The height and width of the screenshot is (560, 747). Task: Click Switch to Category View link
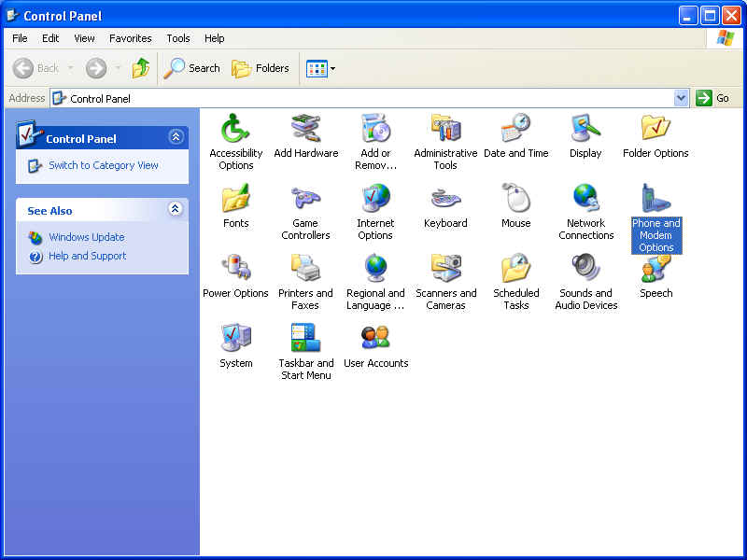103,165
